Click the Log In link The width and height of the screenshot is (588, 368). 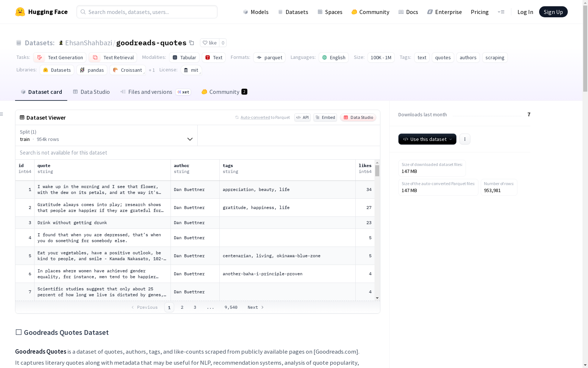click(525, 12)
